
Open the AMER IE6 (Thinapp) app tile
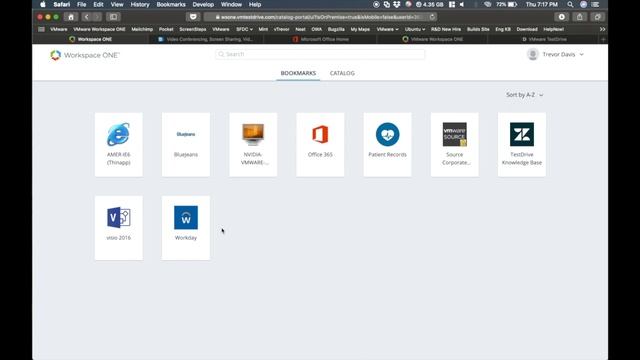coord(119,144)
